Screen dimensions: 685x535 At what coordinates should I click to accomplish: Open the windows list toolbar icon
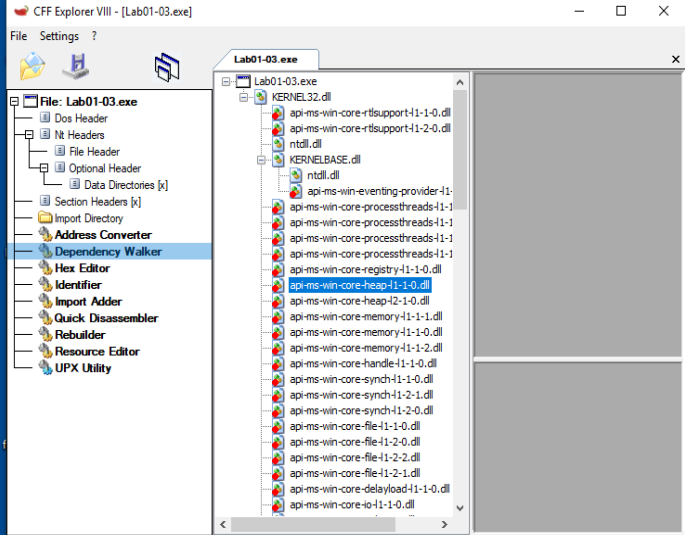point(166,67)
